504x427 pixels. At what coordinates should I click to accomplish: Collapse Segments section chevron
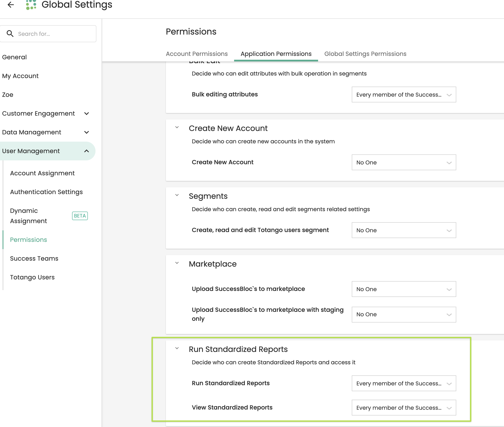tap(177, 195)
